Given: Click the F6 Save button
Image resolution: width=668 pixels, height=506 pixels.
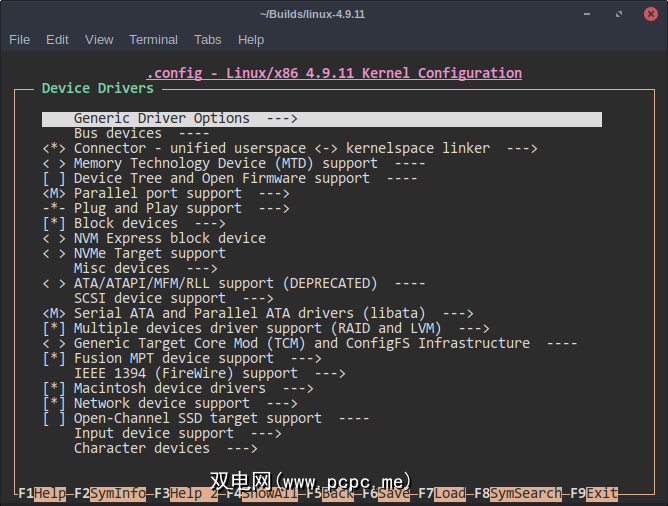Looking at the screenshot, I should (386, 494).
